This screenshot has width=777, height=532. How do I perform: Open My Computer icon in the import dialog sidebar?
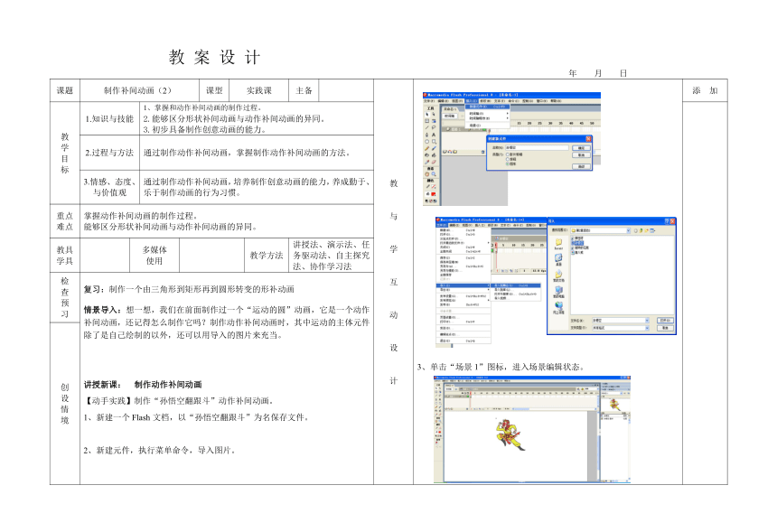(558, 291)
